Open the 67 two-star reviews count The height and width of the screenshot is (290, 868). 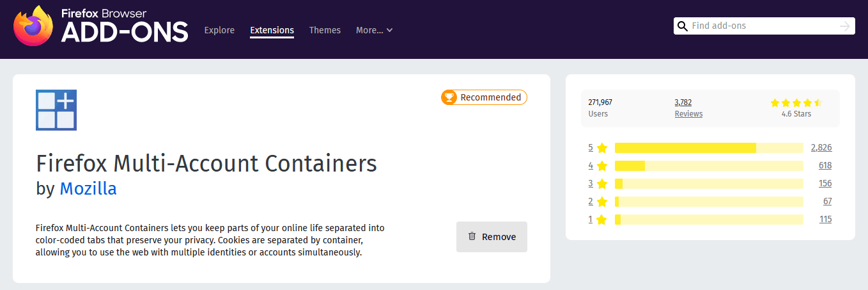pyautogui.click(x=828, y=202)
